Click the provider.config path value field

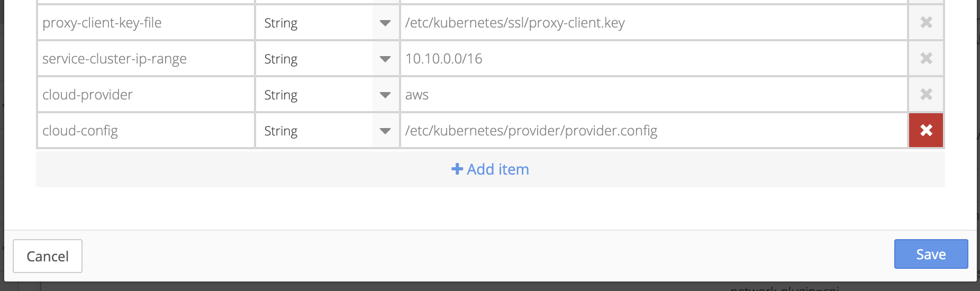click(654, 130)
